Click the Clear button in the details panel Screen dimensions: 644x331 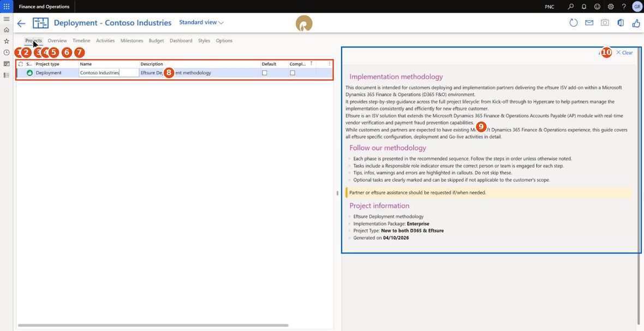pyautogui.click(x=625, y=52)
